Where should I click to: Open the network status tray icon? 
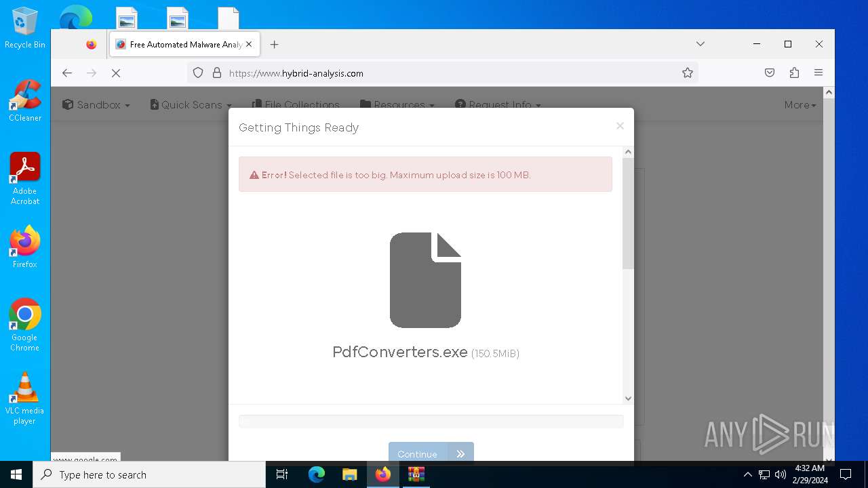click(x=764, y=474)
